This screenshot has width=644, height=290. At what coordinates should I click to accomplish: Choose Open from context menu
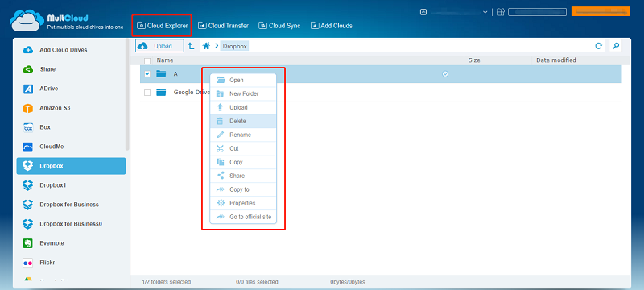[243, 80]
